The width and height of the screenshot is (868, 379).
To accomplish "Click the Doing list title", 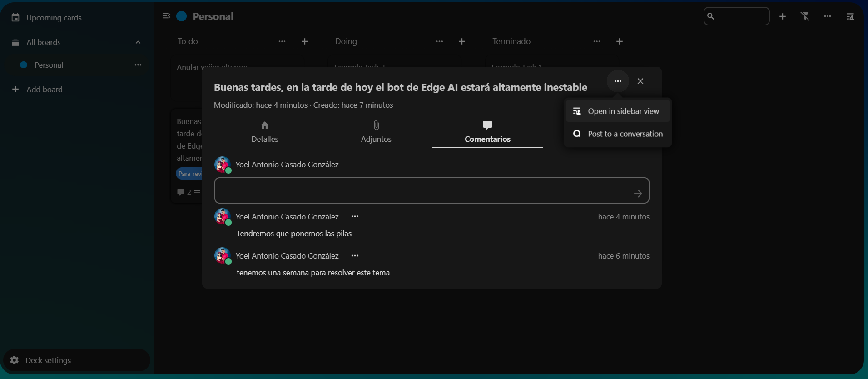I will point(346,41).
